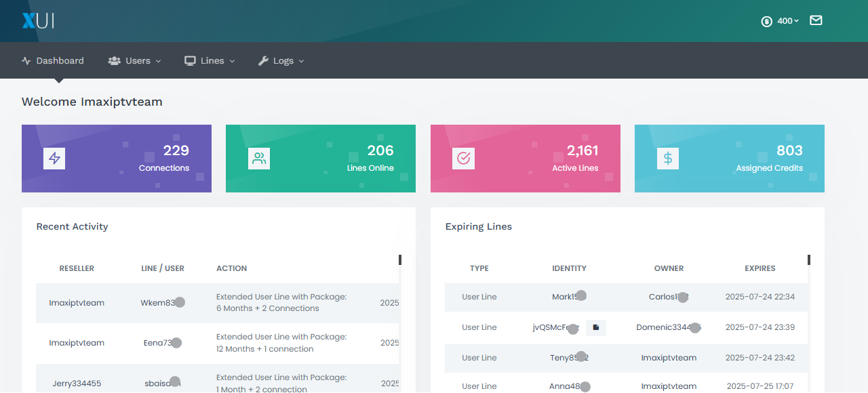Click the 2025-07-24 22:34 expiry

760,297
